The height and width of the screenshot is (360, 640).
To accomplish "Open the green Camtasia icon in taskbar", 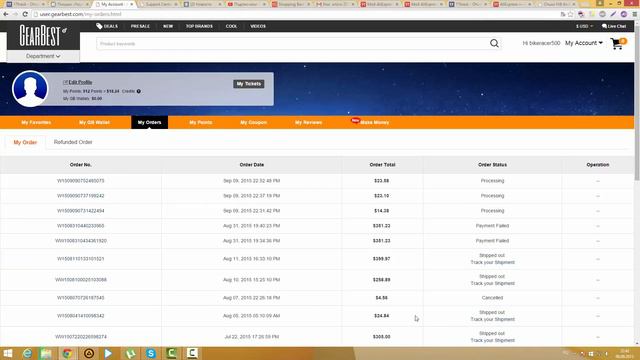I will point(171,353).
